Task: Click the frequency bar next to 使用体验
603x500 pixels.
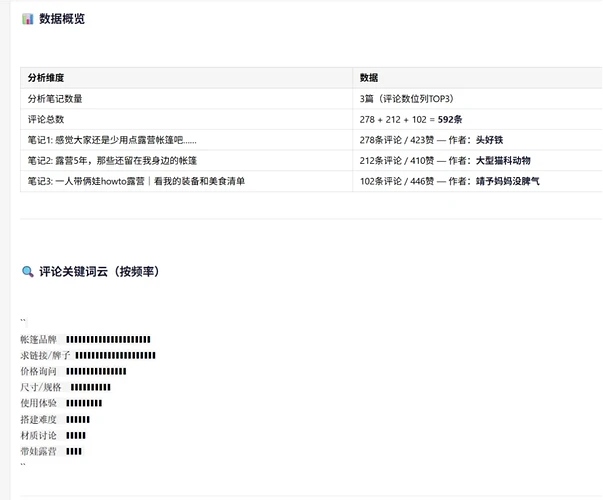Action: 84,403
